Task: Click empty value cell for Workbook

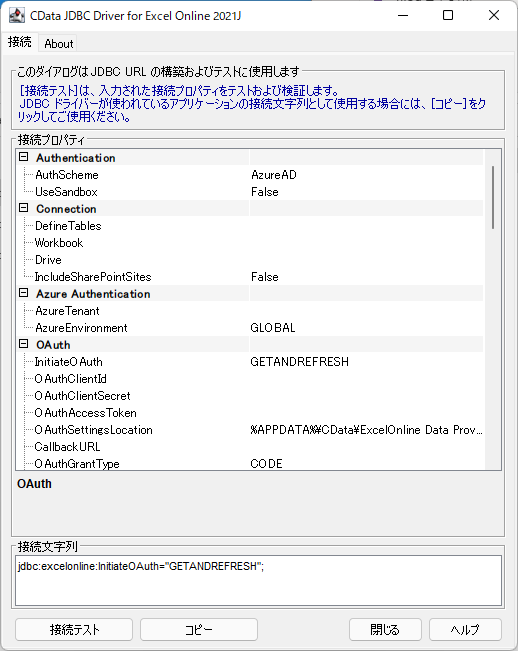Action: (366, 243)
